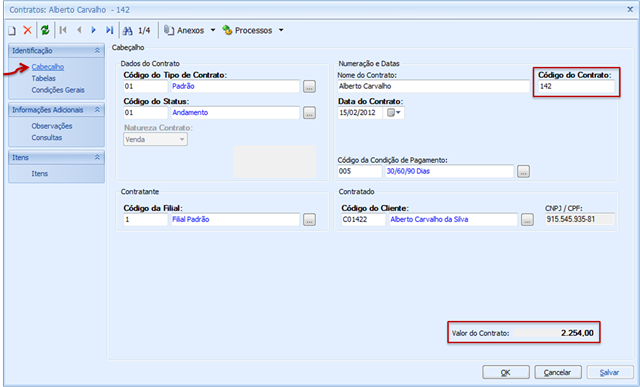Open the Cabeçalho link
Screen dimensions: 640x387
coord(48,67)
